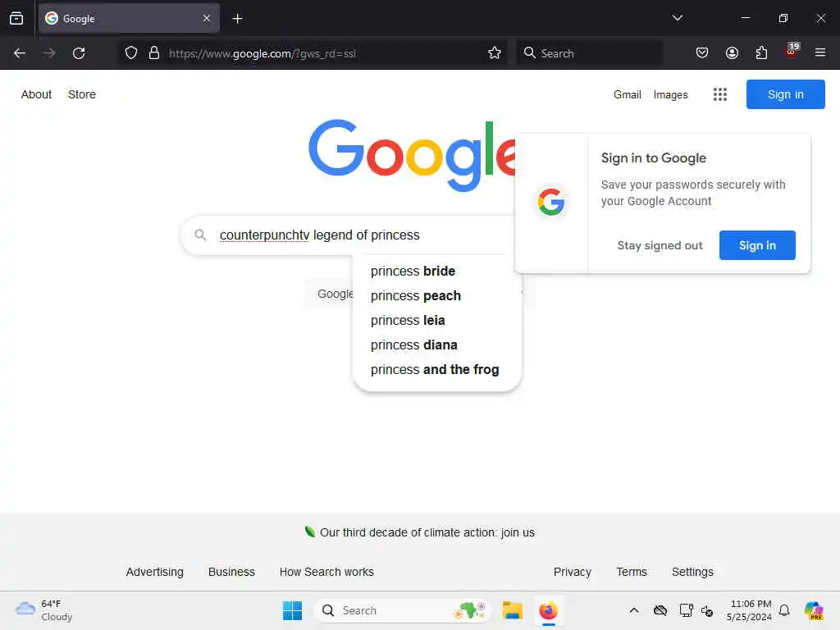Go to Gmail
Image resolution: width=840 pixels, height=630 pixels.
click(628, 95)
